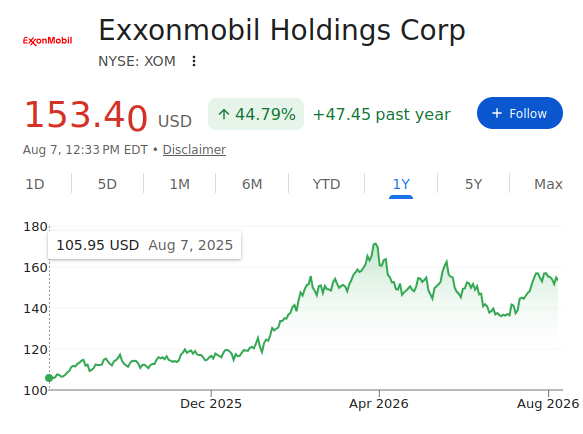Switch to the YTD tab
The width and height of the screenshot is (583, 434).
click(326, 184)
